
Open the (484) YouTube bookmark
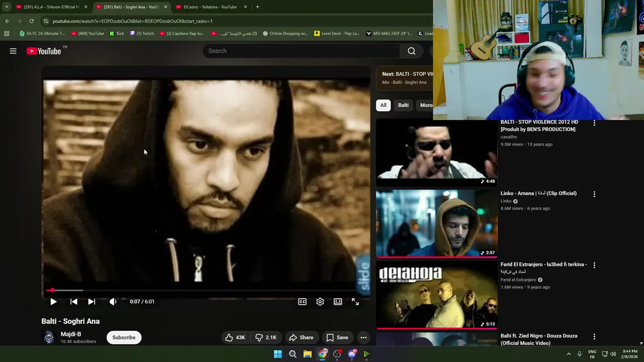coord(88,34)
